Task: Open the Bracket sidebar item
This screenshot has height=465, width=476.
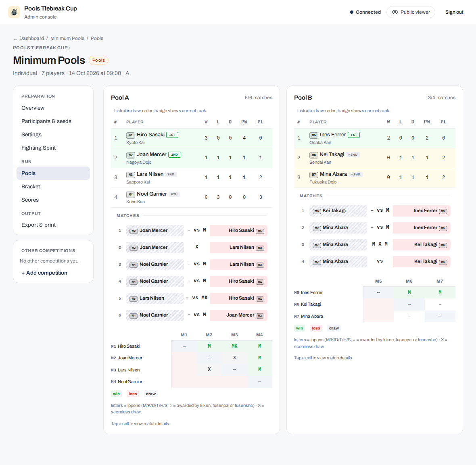Action: click(53, 186)
